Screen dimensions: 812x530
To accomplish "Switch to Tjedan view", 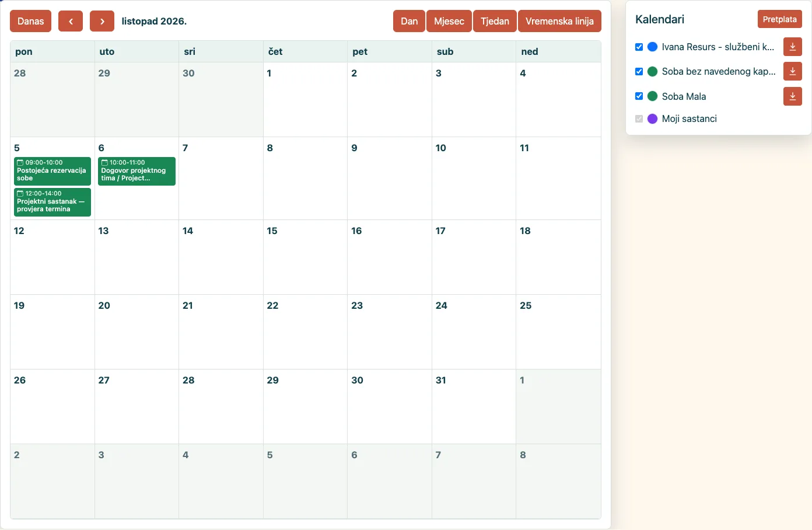I will tap(495, 21).
